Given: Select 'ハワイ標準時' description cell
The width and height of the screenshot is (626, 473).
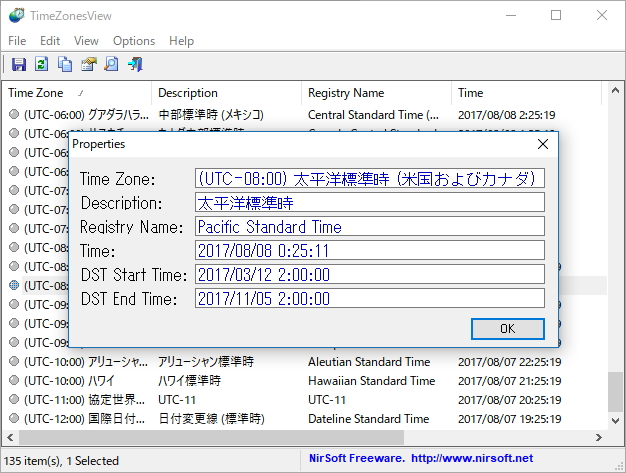Looking at the screenshot, I should (189, 380).
